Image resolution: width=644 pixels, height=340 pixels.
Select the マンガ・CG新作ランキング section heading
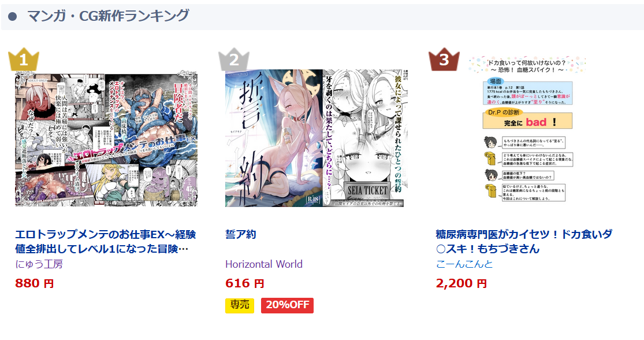click(x=108, y=16)
